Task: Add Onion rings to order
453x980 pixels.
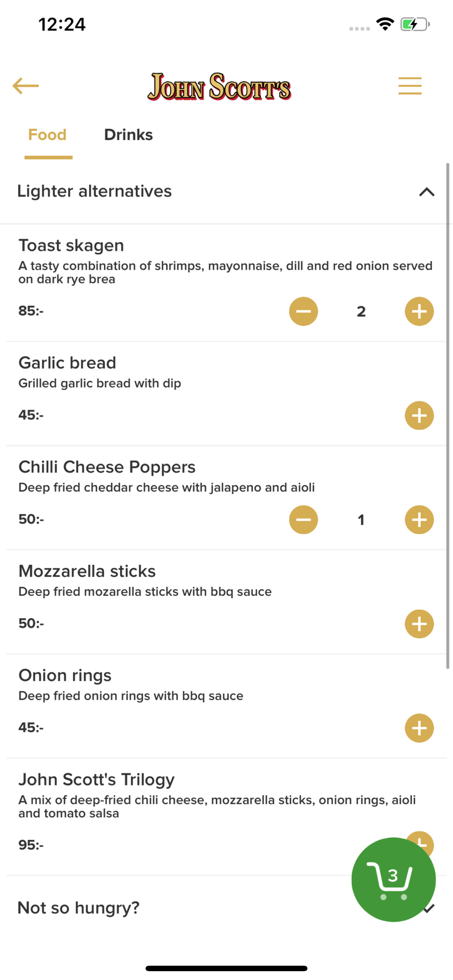Action: [419, 728]
